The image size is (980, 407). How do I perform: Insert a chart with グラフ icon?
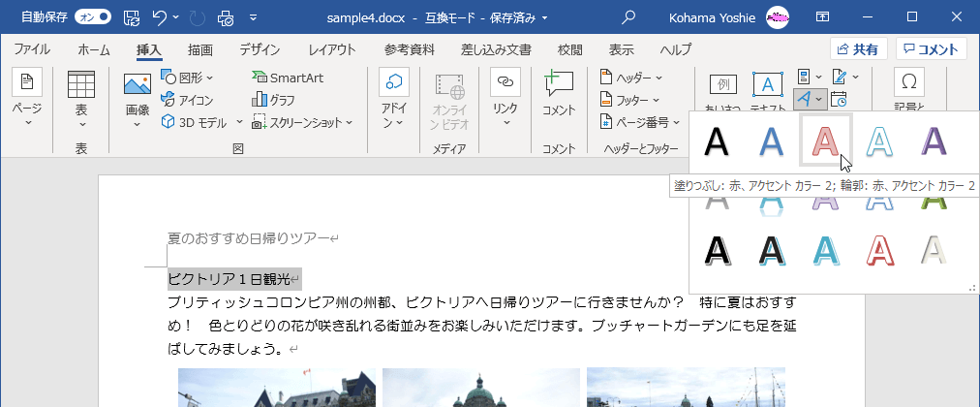(x=274, y=99)
